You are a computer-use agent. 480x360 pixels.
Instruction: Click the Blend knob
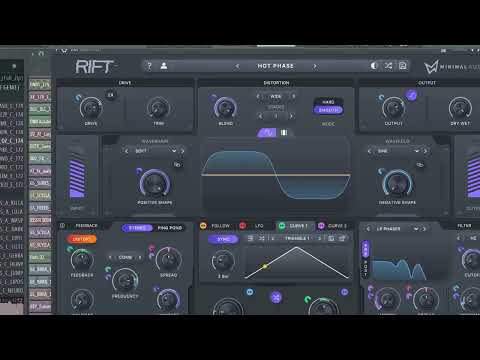pyautogui.click(x=226, y=108)
